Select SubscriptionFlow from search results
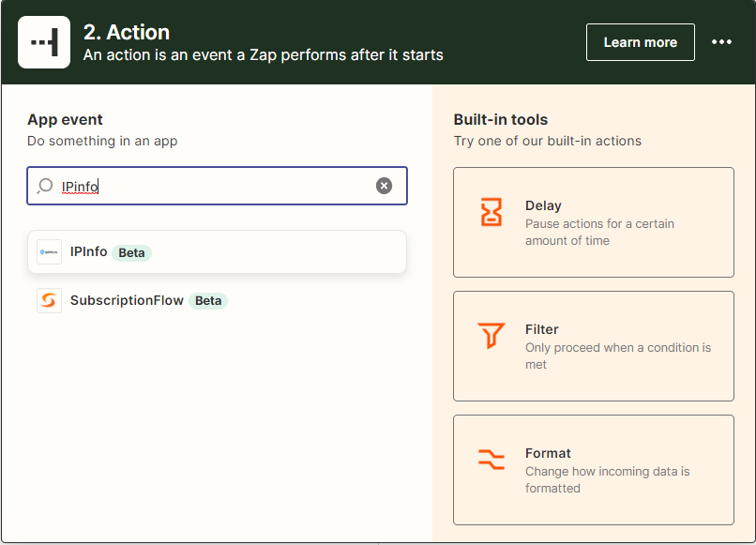Screen dimensions: 756x545 pos(129,301)
